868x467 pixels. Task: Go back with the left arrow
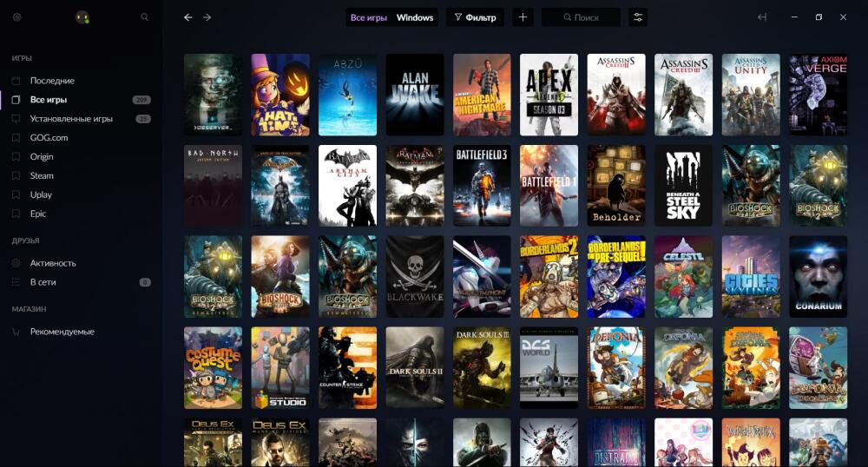188,17
